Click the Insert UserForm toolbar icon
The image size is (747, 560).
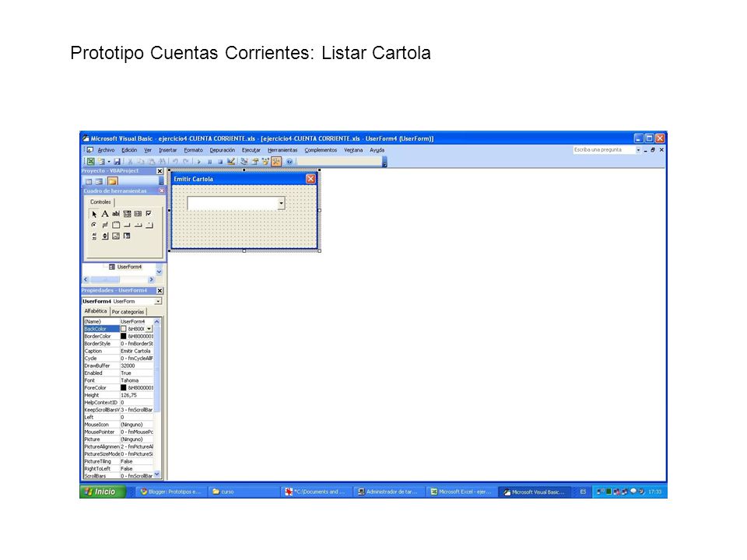101,162
